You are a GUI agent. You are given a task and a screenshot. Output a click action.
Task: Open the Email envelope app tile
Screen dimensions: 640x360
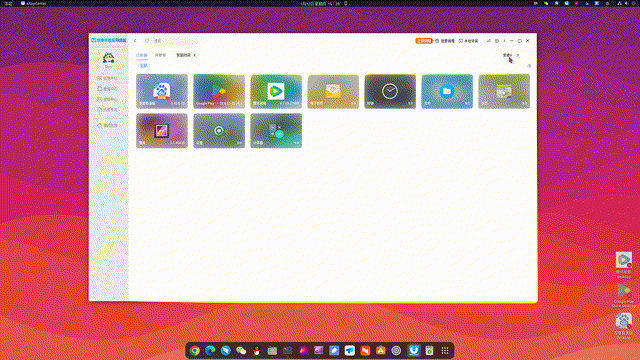(x=333, y=91)
